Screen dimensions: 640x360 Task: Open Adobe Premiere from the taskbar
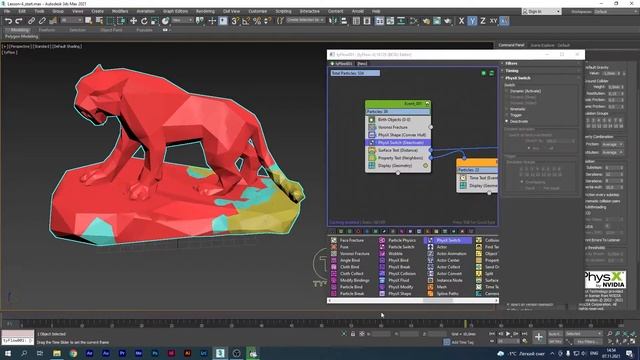coord(122,353)
